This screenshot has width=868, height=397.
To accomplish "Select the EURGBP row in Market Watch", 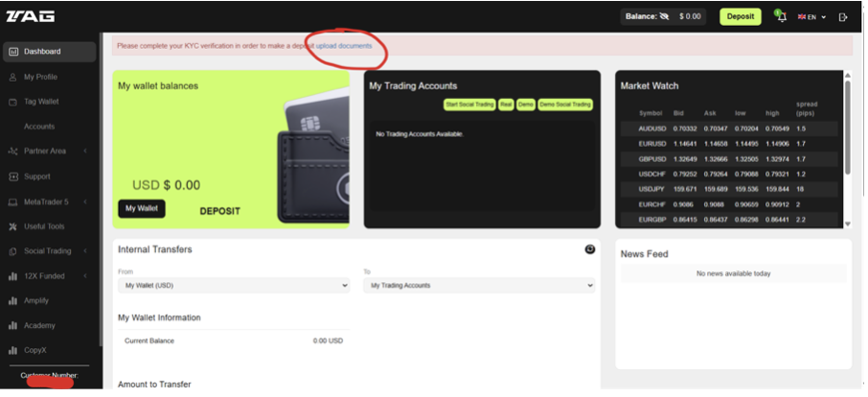I will [729, 220].
